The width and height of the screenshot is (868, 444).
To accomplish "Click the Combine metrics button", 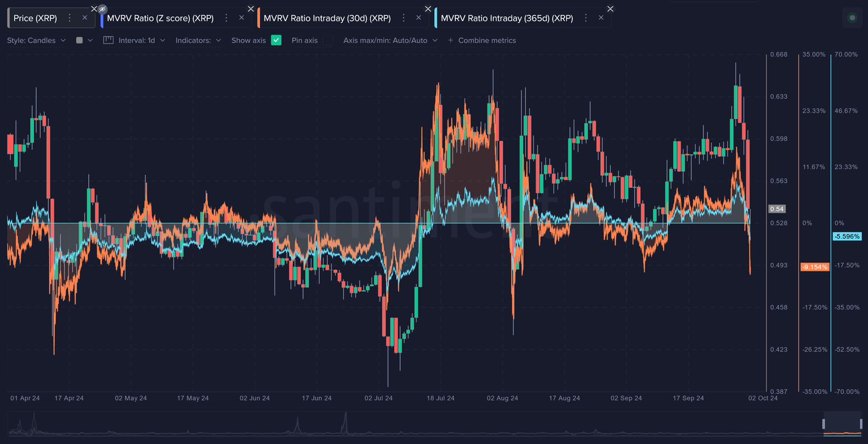I will click(481, 40).
